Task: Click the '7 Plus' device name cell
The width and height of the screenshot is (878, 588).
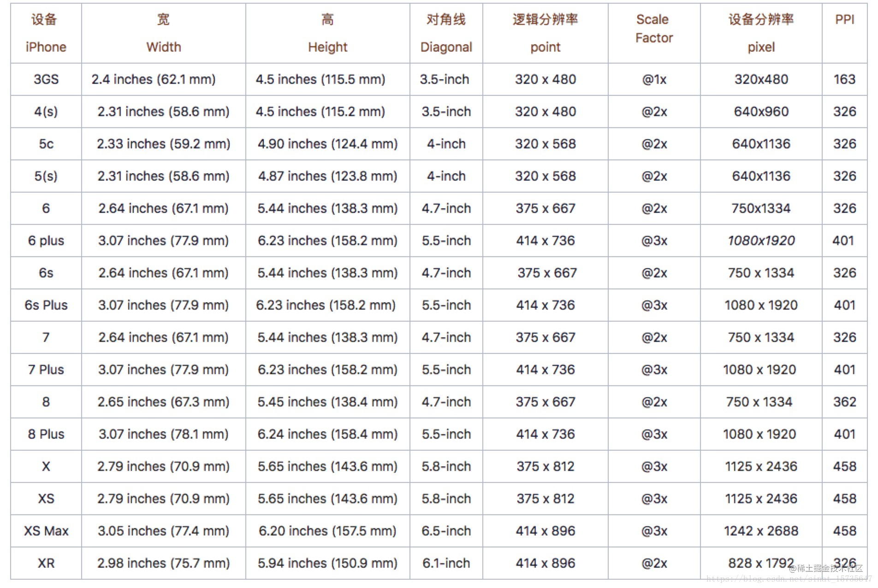Action: (x=46, y=370)
